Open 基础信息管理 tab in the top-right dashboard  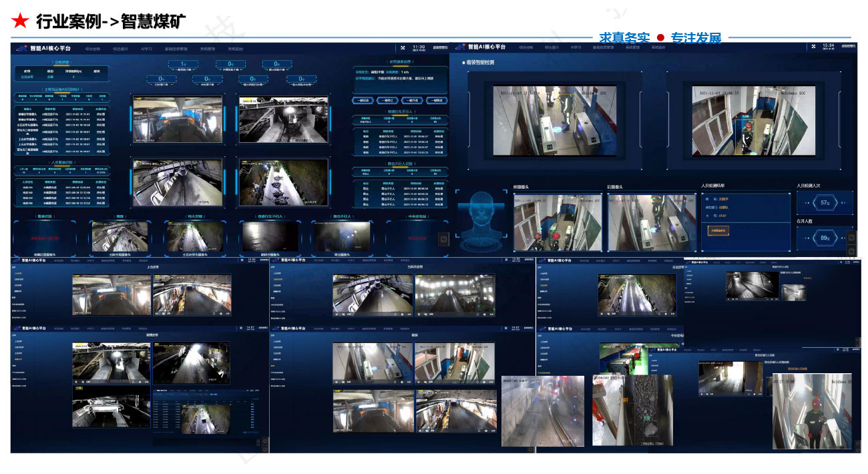tap(605, 47)
